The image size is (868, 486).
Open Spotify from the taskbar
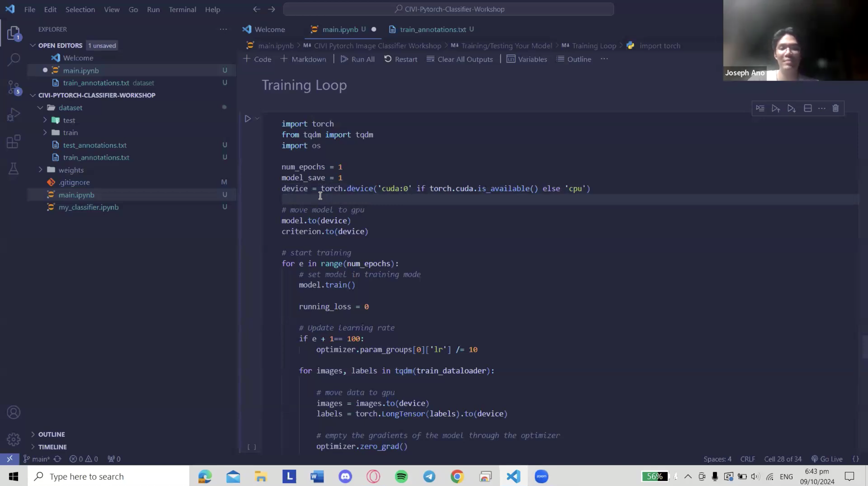[x=401, y=476]
